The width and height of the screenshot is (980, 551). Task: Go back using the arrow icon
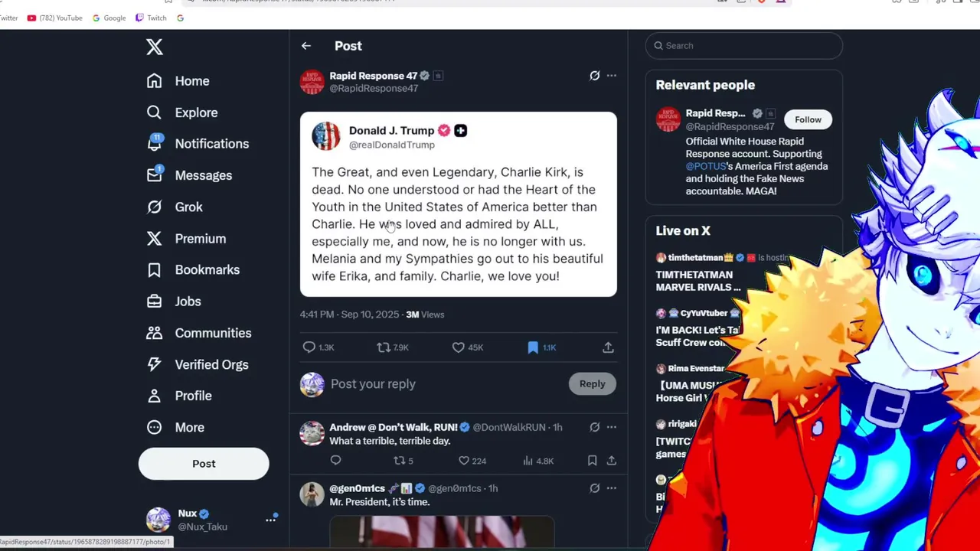[x=305, y=46]
